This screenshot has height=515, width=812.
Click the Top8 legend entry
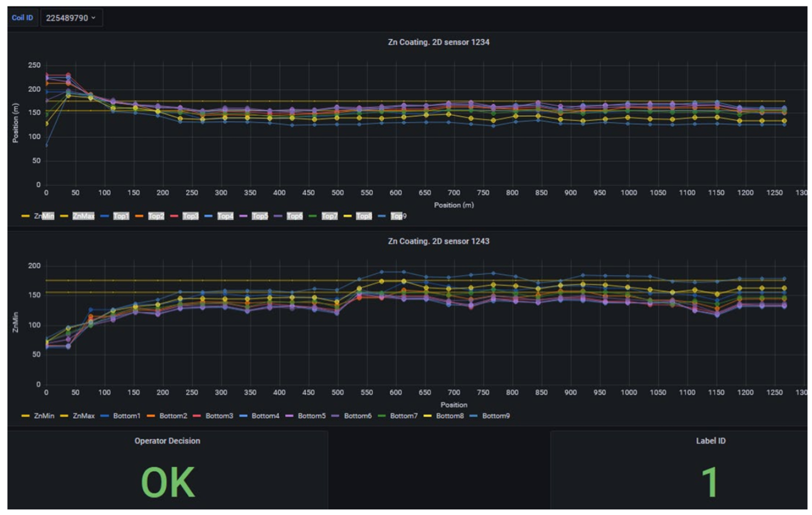pyautogui.click(x=364, y=216)
